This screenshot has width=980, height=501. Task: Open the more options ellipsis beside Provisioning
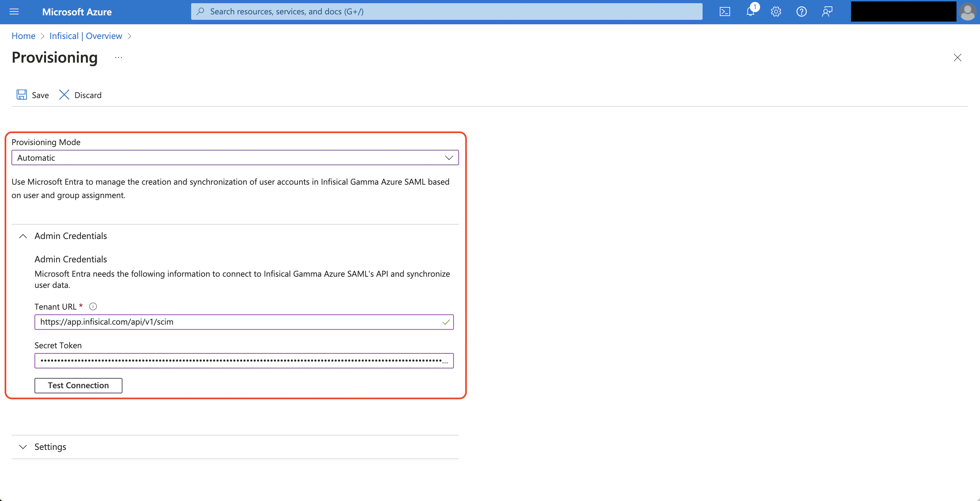[119, 58]
